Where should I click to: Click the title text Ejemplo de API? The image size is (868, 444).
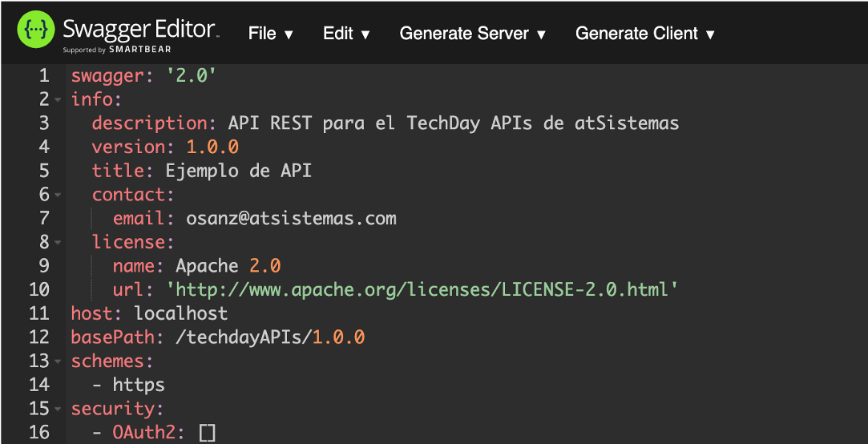point(239,171)
